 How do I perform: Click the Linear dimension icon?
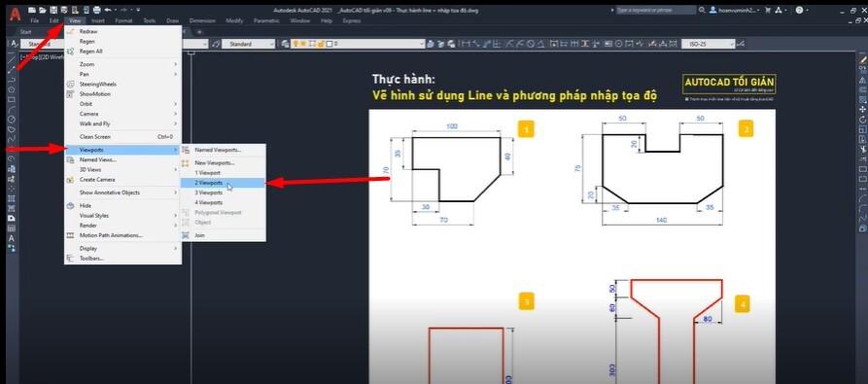[x=467, y=44]
